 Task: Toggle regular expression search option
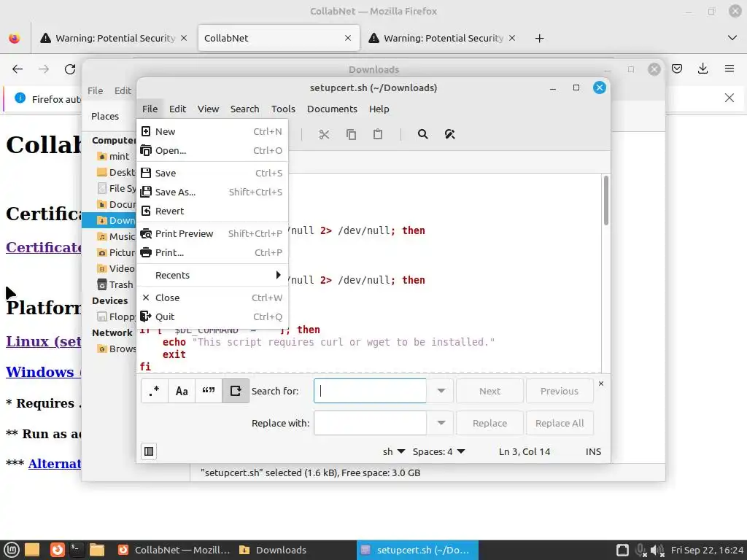coord(155,391)
